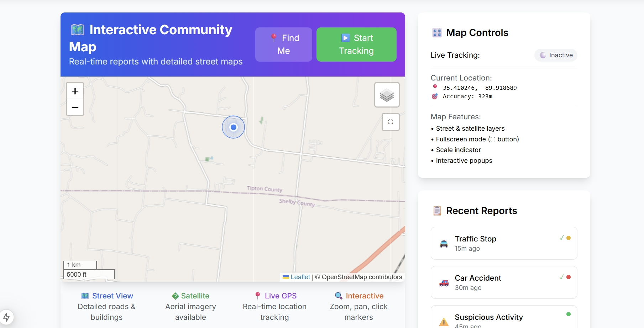
Task: Open the Suspicious Activity report
Action: tap(503, 318)
